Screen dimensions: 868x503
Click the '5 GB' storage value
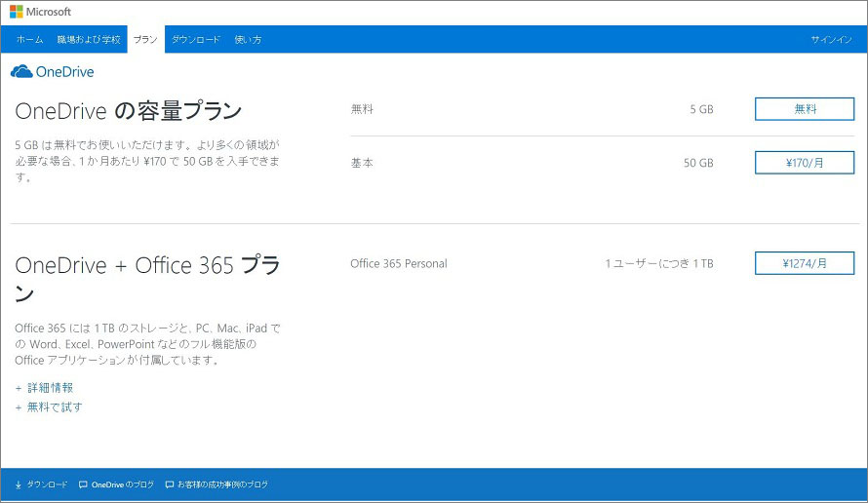pos(701,109)
